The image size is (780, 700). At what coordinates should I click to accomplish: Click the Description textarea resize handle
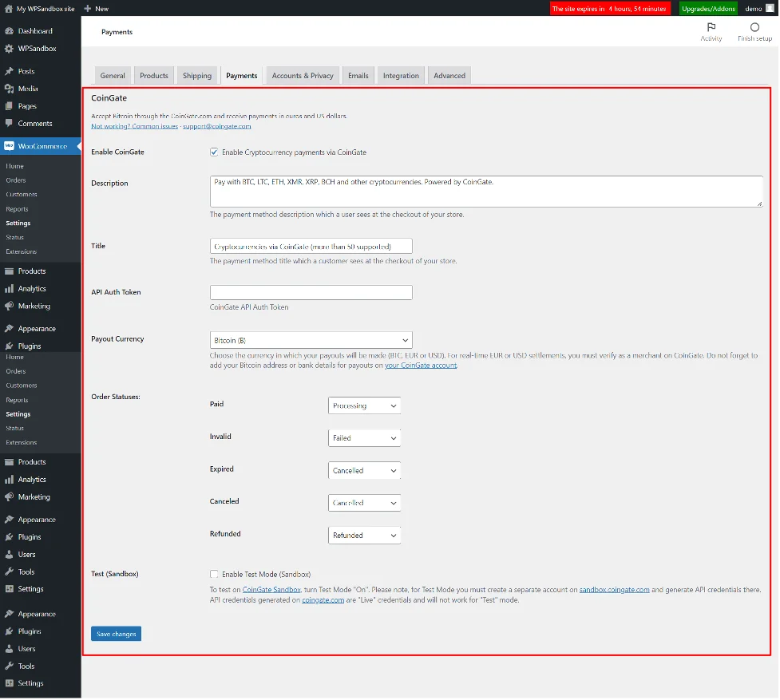(759, 204)
